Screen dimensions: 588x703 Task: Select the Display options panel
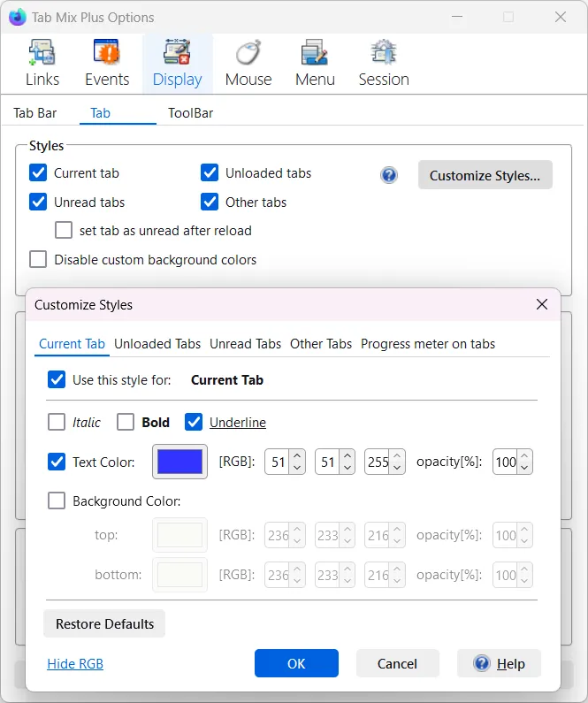tap(177, 64)
